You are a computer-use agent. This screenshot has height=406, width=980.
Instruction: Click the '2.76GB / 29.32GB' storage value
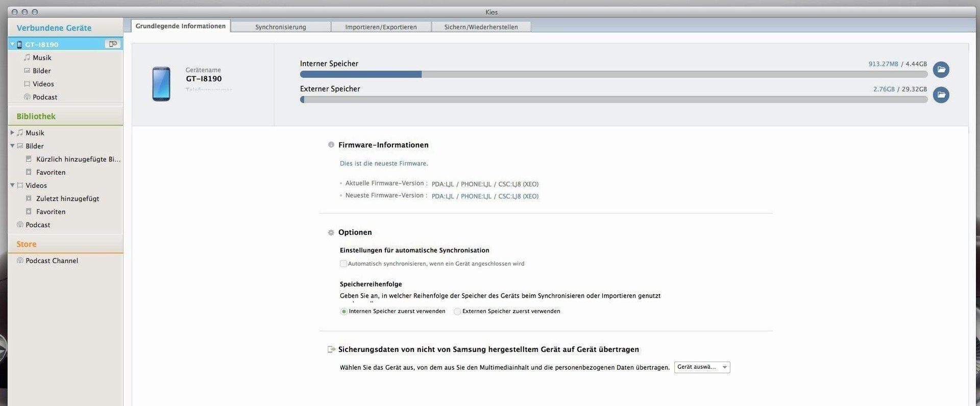[x=900, y=89]
